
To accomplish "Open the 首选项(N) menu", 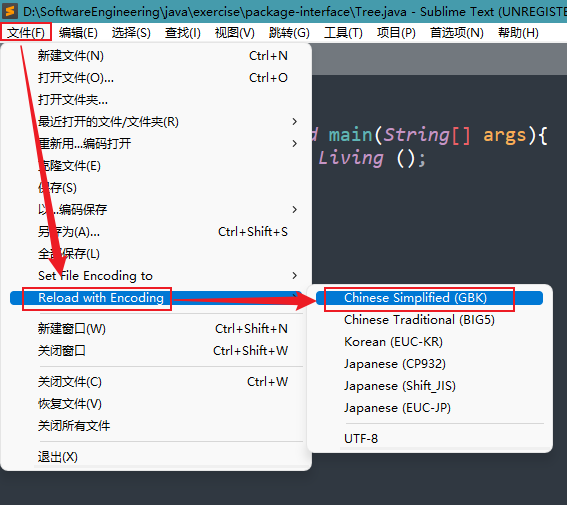I will [457, 33].
